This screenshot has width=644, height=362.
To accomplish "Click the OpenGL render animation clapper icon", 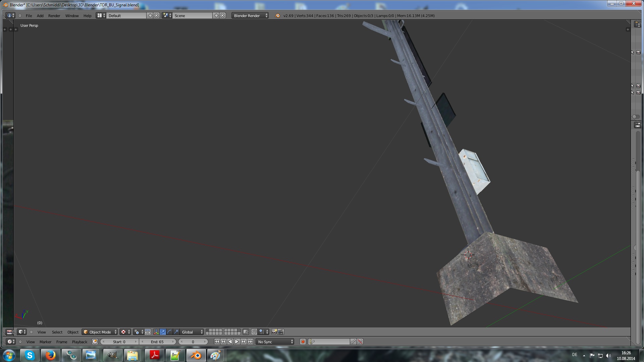I will (281, 332).
